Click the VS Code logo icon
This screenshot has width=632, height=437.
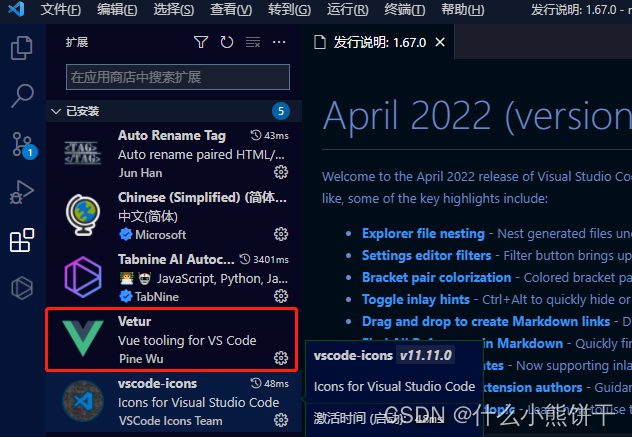click(16, 9)
